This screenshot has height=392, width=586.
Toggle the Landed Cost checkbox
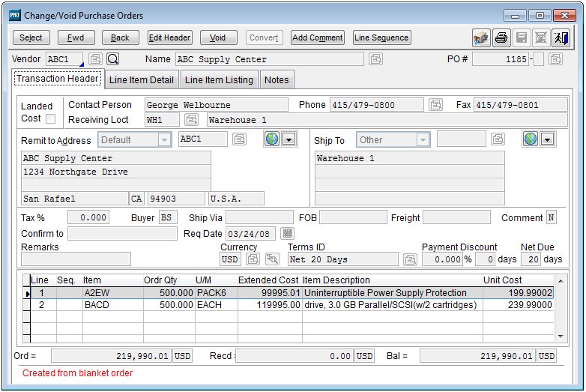coord(50,118)
